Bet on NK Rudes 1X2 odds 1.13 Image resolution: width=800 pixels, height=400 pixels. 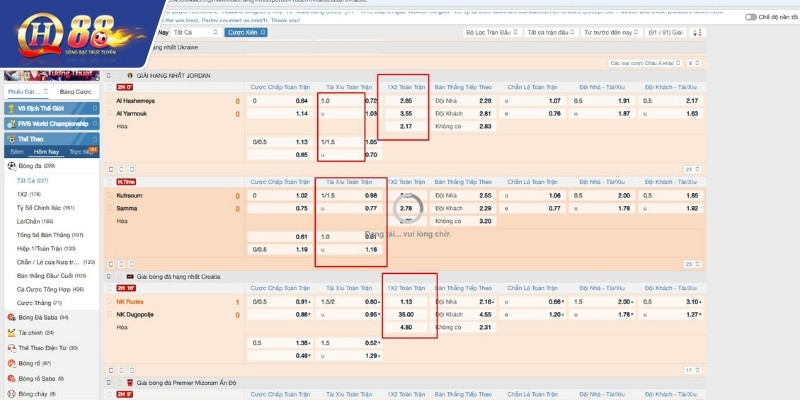pos(406,302)
